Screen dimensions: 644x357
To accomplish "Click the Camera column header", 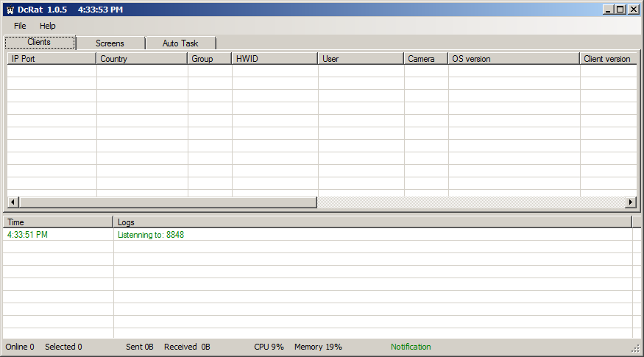I will click(x=425, y=59).
